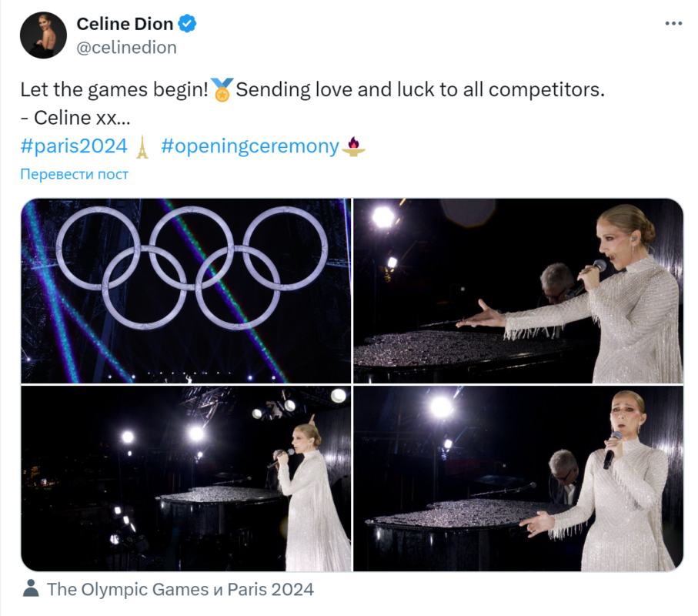Viewport: 698px width, 616px height.
Task: Open bottom-left photo with piano and lights
Action: [x=185, y=479]
